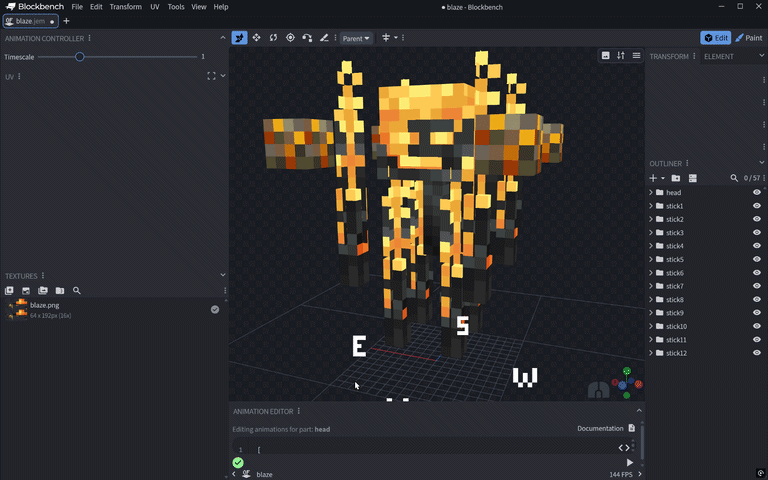Image resolution: width=768 pixels, height=480 pixels.
Task: Click the third Textures panel folder icon
Action: [43, 290]
